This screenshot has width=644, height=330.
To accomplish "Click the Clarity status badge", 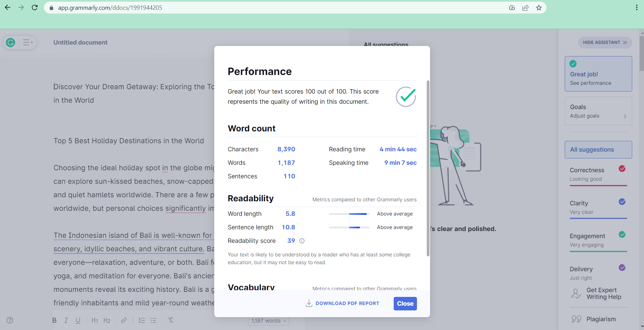I will pos(622,202).
